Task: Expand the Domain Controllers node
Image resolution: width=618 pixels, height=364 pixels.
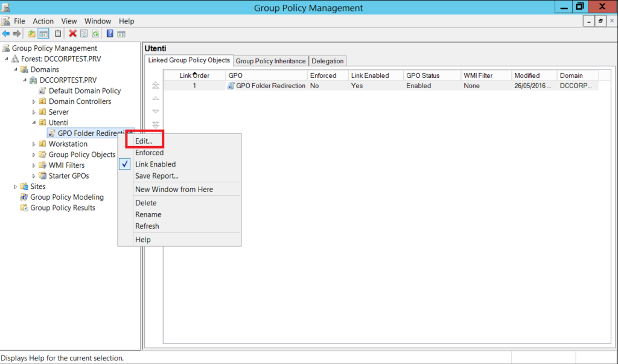Action: pyautogui.click(x=34, y=102)
